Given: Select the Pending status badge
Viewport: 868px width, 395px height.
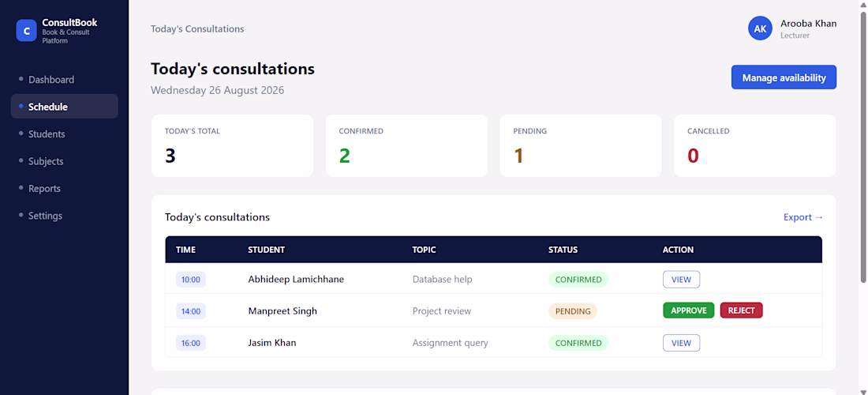Looking at the screenshot, I should 572,311.
